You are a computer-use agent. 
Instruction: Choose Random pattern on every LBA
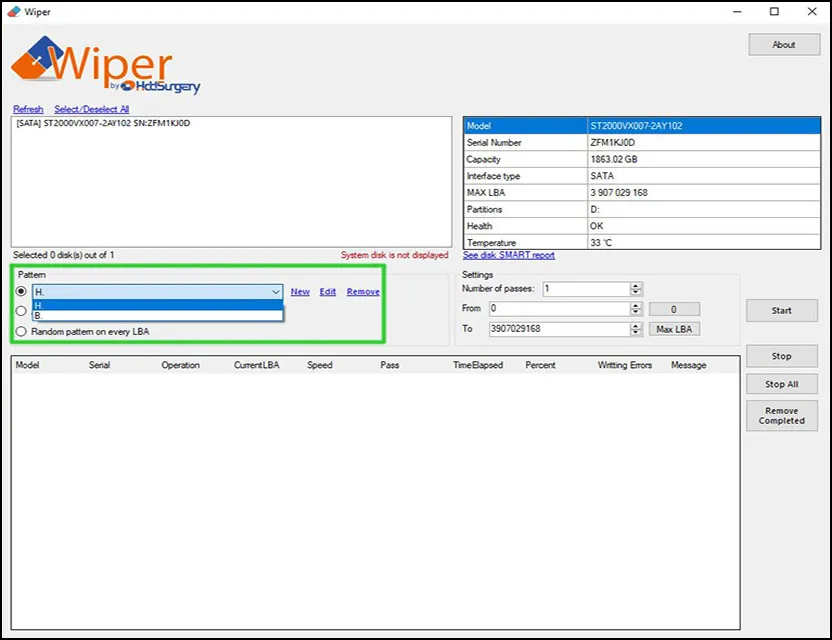pos(82,332)
